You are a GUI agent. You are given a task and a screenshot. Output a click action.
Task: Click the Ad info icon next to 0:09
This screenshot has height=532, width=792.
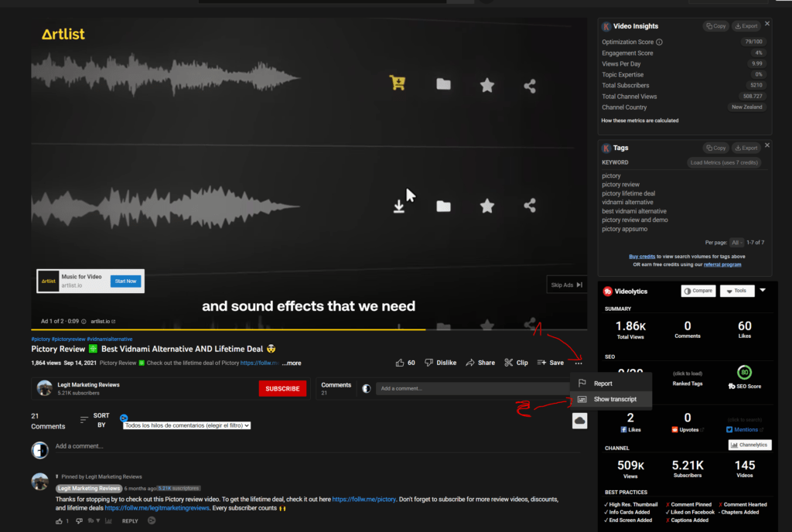[84, 322]
